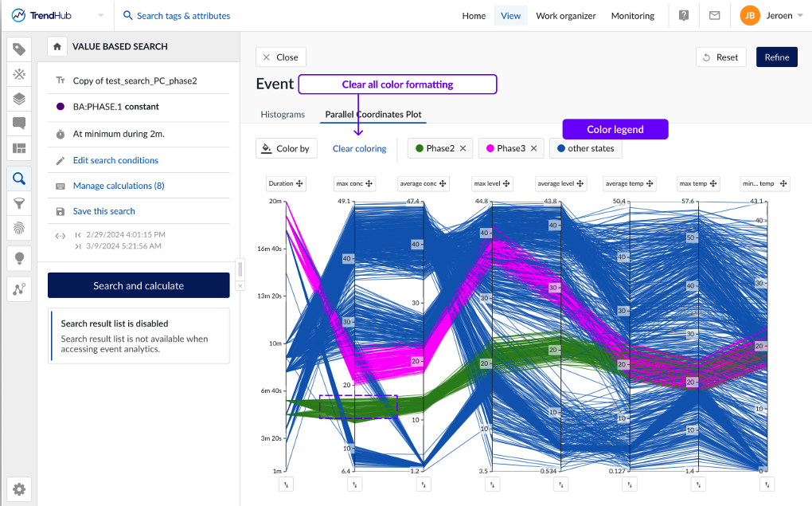Click the home icon beside Value Based Search

point(57,47)
